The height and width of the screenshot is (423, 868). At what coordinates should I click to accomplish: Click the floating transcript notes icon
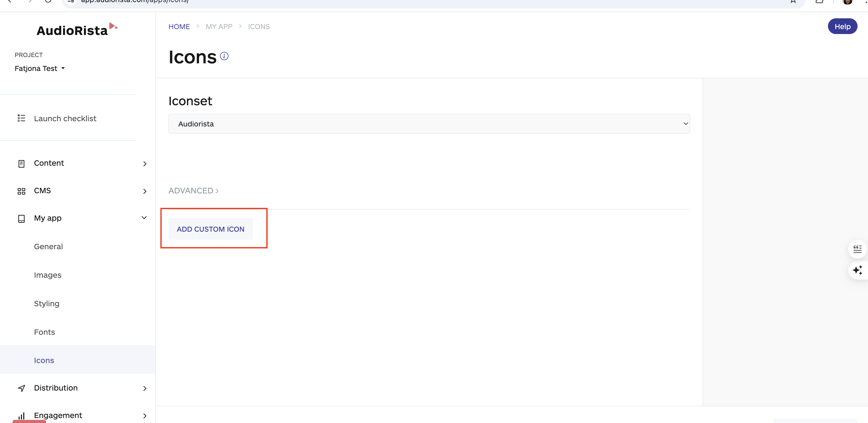pyautogui.click(x=858, y=249)
